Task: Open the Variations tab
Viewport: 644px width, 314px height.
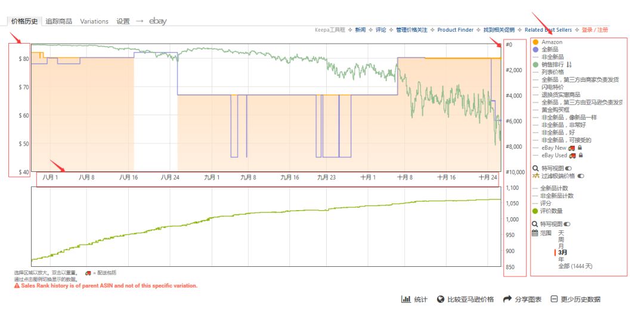Action: pyautogui.click(x=94, y=21)
